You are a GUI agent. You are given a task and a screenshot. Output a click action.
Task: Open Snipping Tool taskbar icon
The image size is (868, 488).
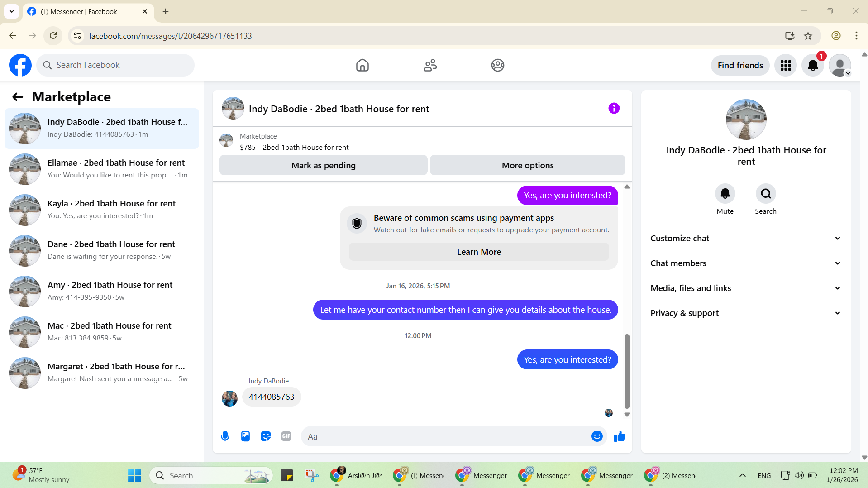(x=312, y=475)
